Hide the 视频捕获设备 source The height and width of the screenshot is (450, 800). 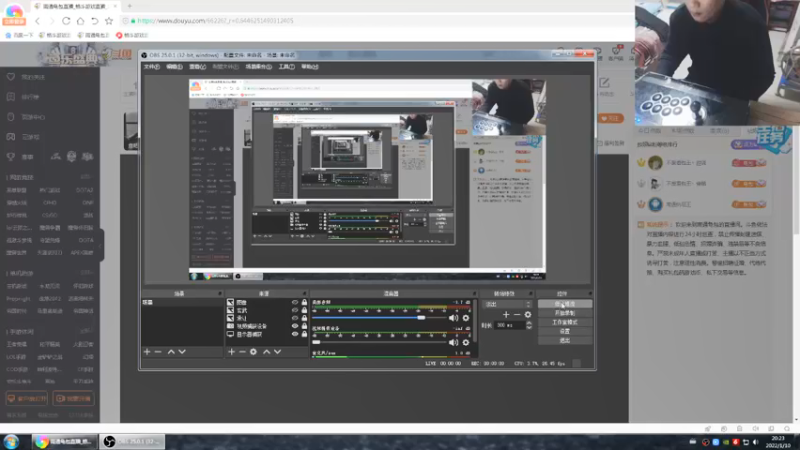click(x=295, y=326)
